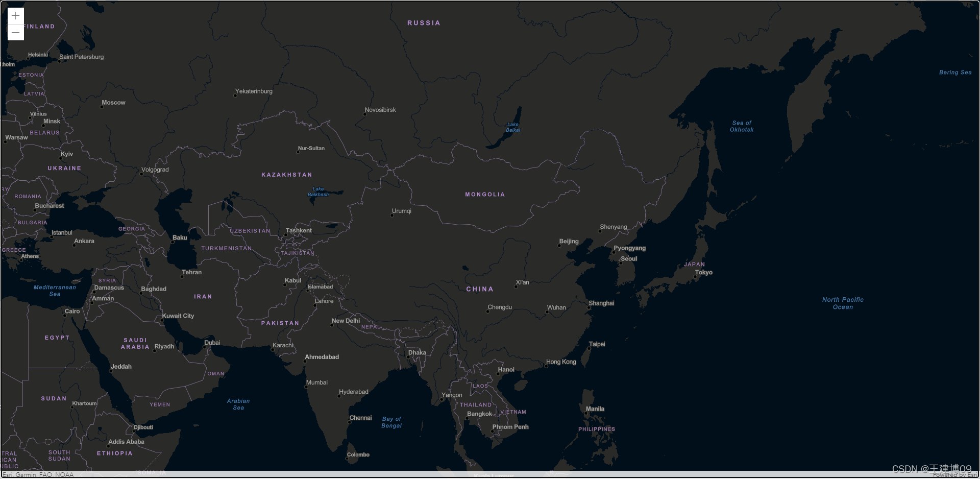Image resolution: width=980 pixels, height=479 pixels.
Task: Select the New Delhi city label
Action: [346, 321]
